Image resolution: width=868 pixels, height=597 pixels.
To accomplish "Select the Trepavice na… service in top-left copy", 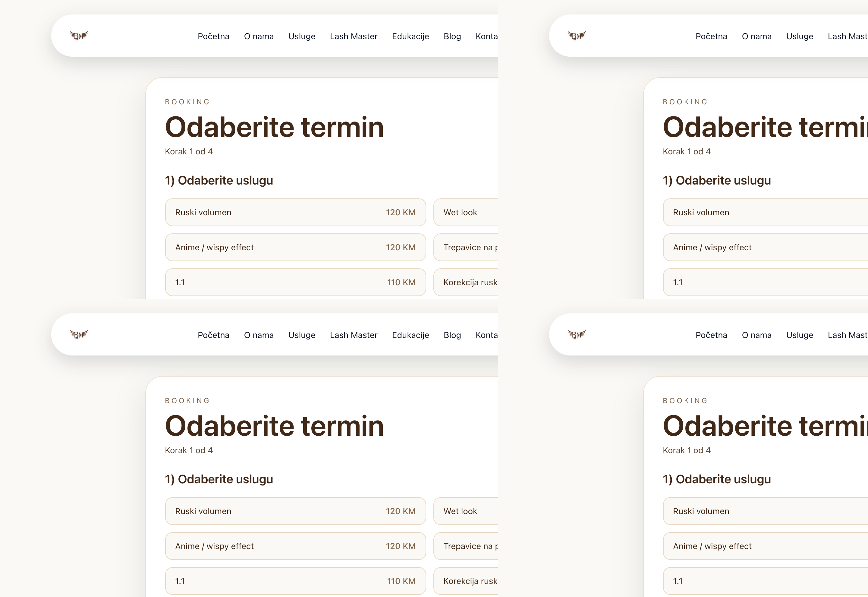I will tap(466, 247).
